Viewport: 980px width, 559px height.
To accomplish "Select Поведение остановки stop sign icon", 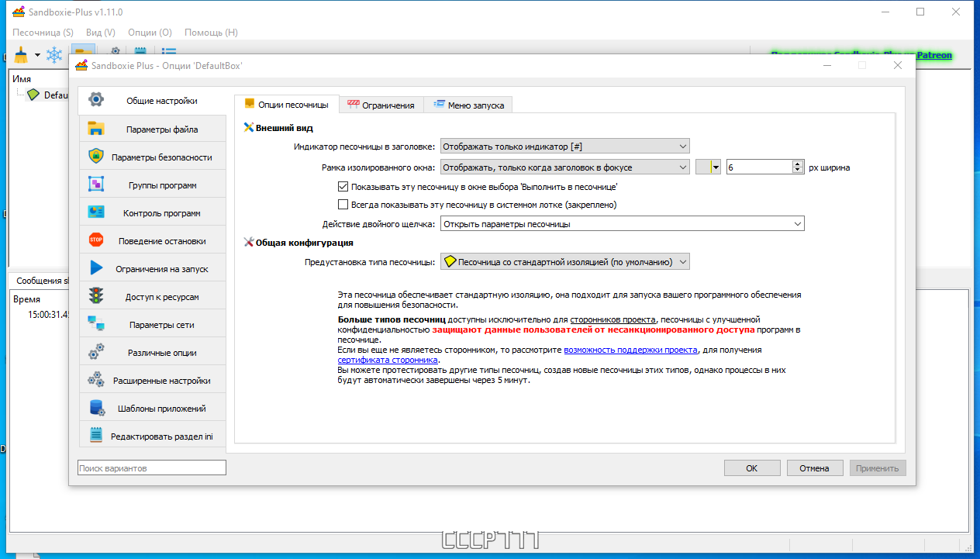I will [x=96, y=240].
